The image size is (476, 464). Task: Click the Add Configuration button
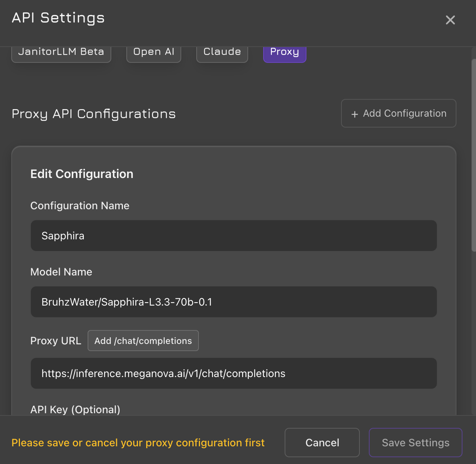(x=398, y=113)
